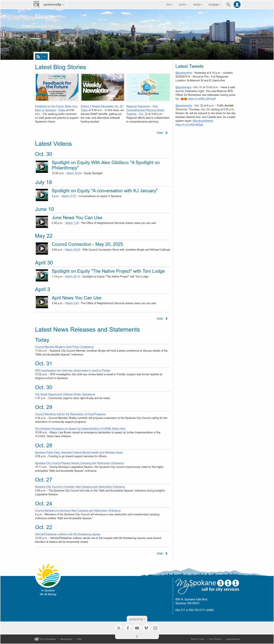Open @spokanecity tweet handle

[x=184, y=106]
